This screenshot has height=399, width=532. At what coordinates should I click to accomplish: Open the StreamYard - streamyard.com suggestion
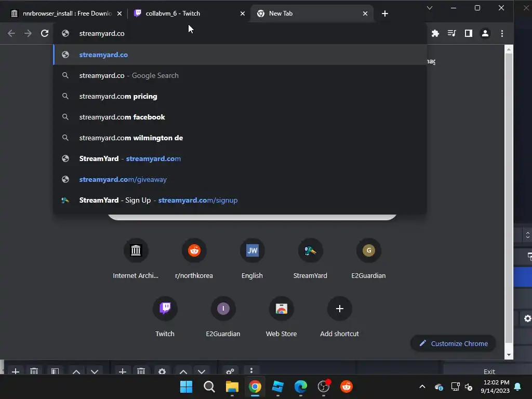(240, 158)
